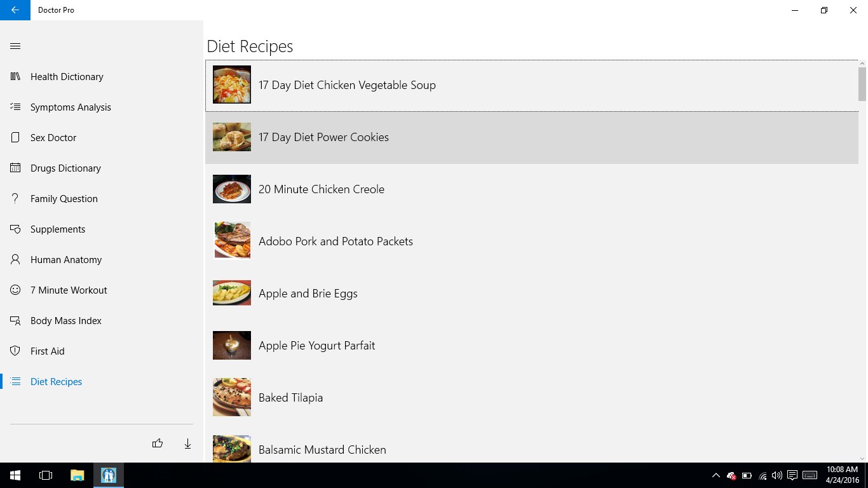Image resolution: width=868 pixels, height=488 pixels.
Task: Click the download arrow icon
Action: point(187,444)
